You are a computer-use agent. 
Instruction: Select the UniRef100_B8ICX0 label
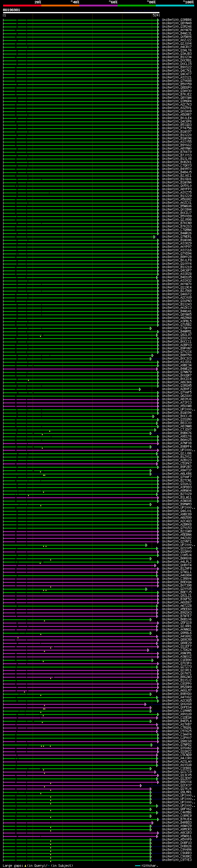[x=177, y=423]
